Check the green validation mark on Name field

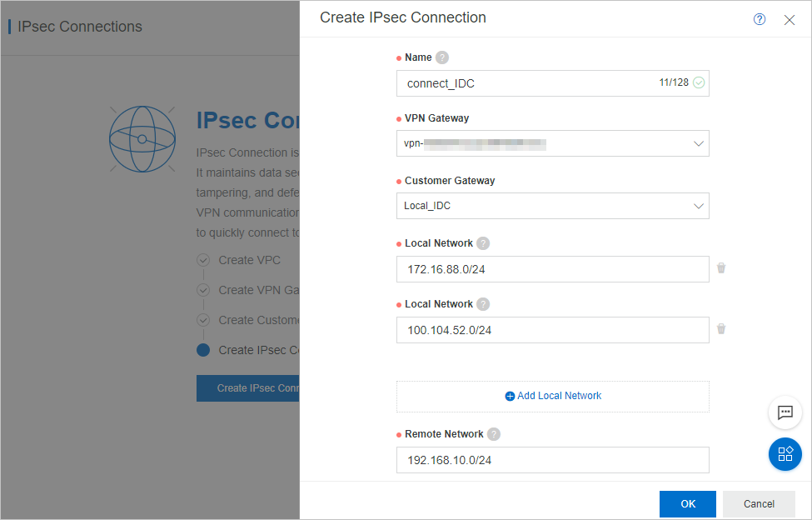[x=698, y=82]
